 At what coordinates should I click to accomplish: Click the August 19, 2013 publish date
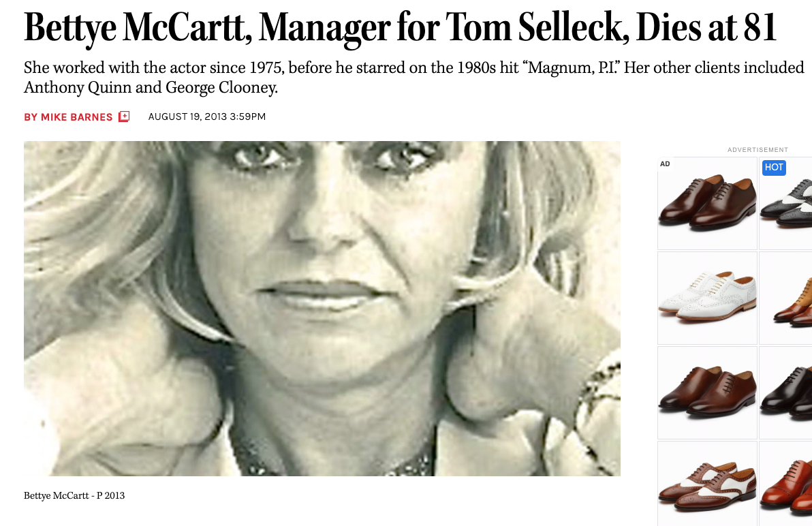pyautogui.click(x=206, y=117)
